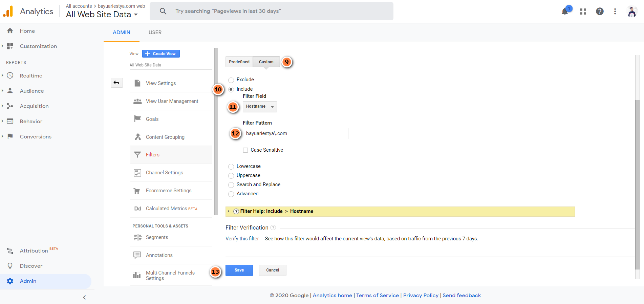644x304 pixels.
Task: Open the three-dot more options menu
Action: pos(615,12)
